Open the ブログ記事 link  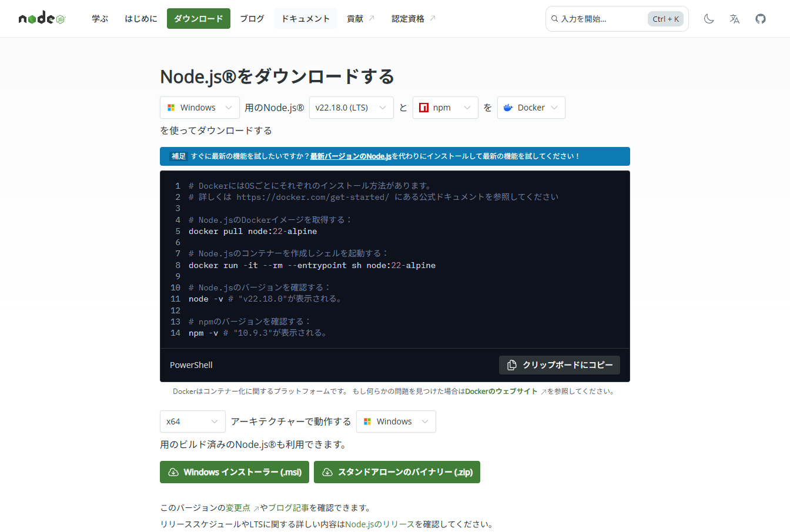(x=289, y=507)
